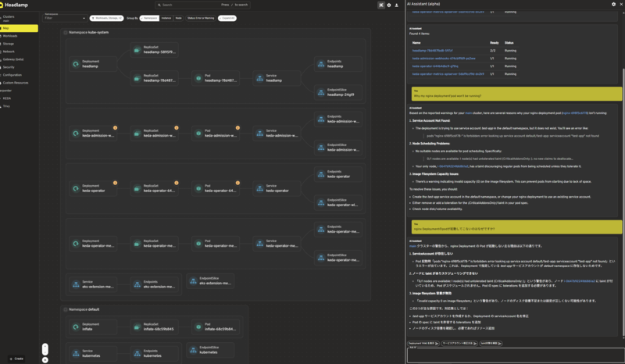Select the headlamp-5895f9 ReplicaSet node
625x364 pixels.
point(154,49)
